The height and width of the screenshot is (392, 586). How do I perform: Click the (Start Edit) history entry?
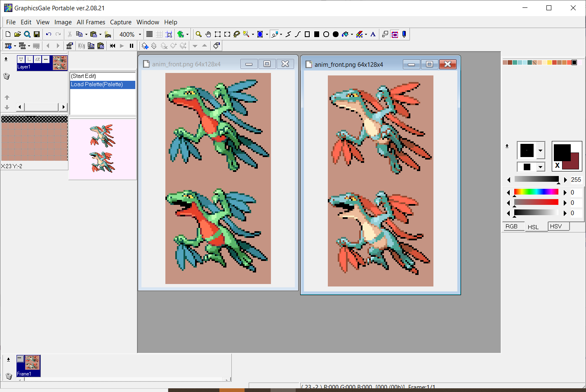pyautogui.click(x=84, y=76)
